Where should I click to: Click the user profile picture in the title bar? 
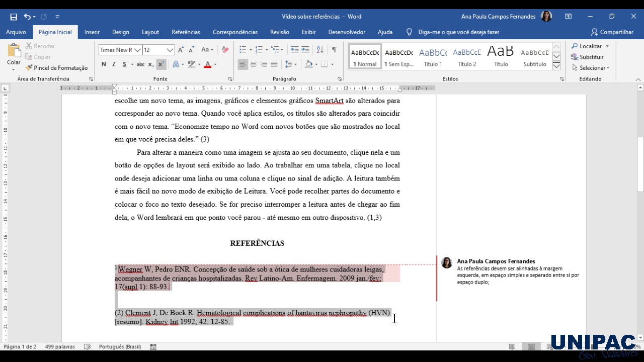click(546, 17)
